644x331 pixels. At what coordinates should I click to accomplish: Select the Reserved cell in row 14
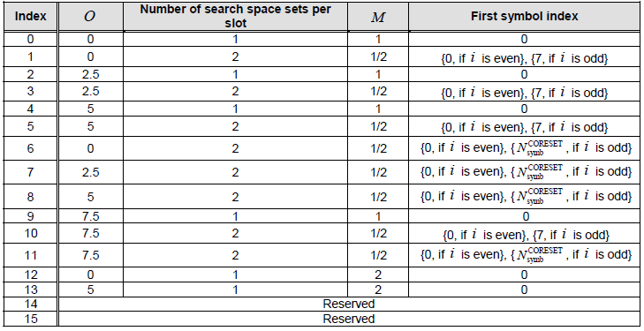point(349,304)
